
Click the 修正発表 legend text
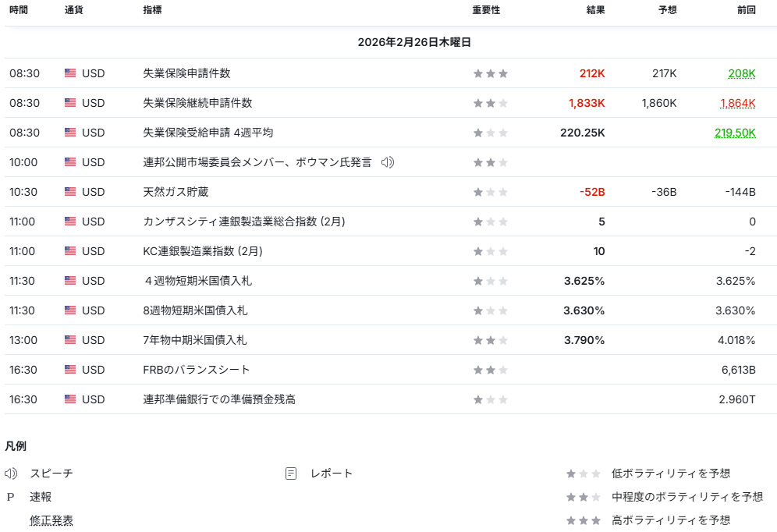click(x=51, y=520)
